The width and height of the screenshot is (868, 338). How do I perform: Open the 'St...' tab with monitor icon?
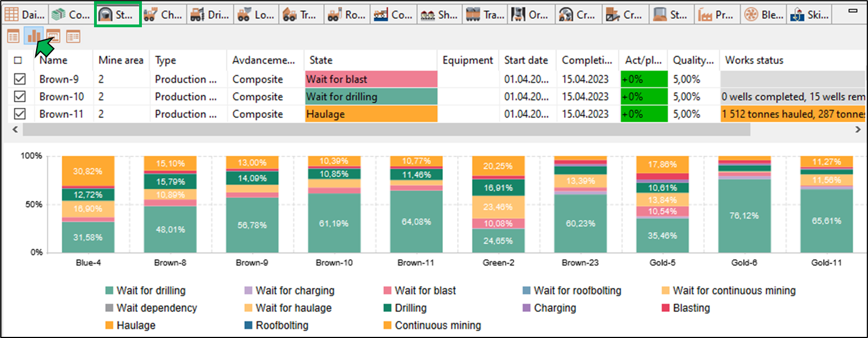coord(672,14)
